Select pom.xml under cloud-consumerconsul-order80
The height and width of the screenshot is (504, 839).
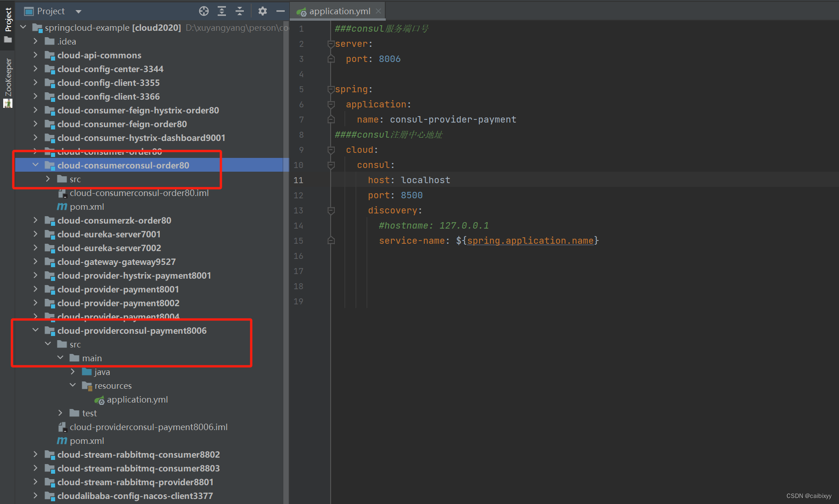(x=87, y=207)
